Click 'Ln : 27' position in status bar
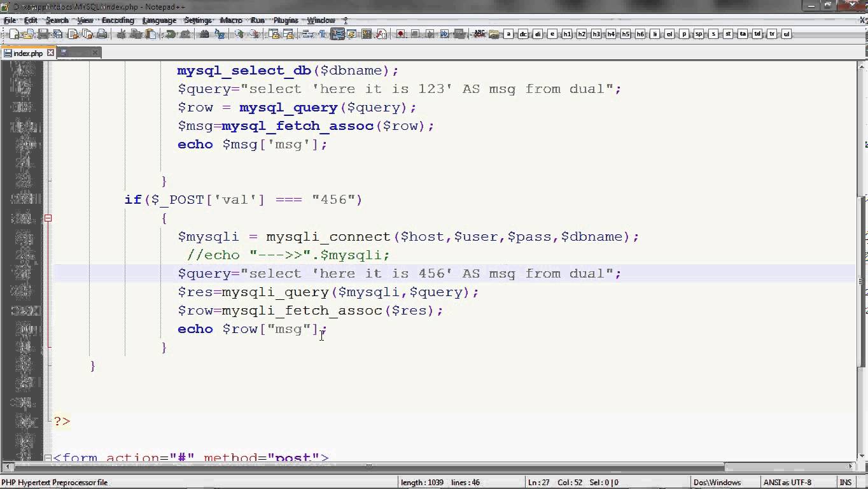Image resolution: width=868 pixels, height=489 pixels. click(538, 483)
